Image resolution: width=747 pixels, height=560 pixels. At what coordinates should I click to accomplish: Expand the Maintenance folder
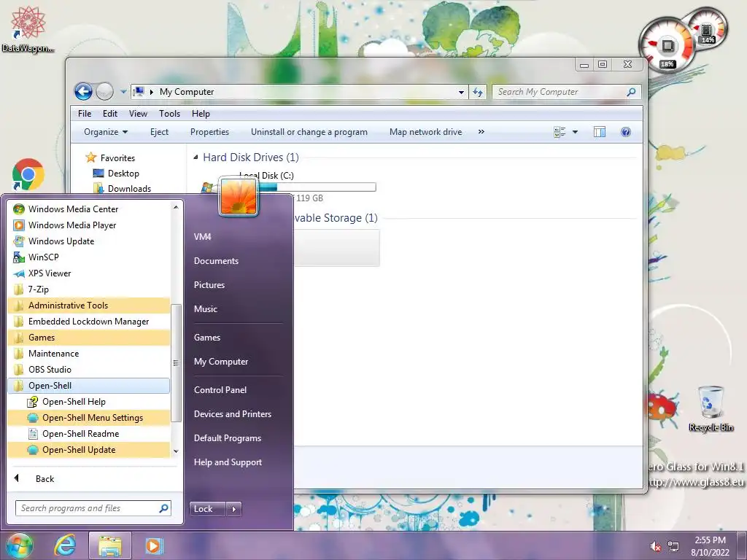pos(89,354)
